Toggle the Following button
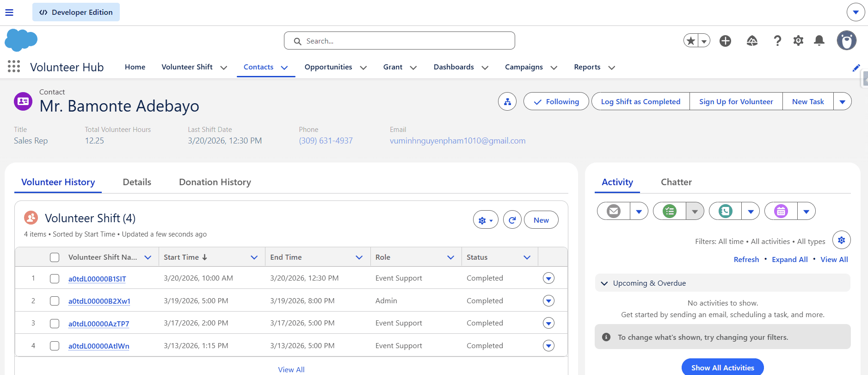Image resolution: width=868 pixels, height=375 pixels. pos(556,101)
